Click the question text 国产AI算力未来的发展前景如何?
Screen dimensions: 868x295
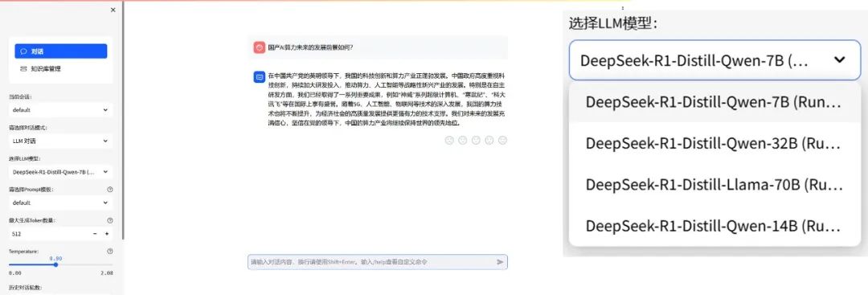[310, 47]
